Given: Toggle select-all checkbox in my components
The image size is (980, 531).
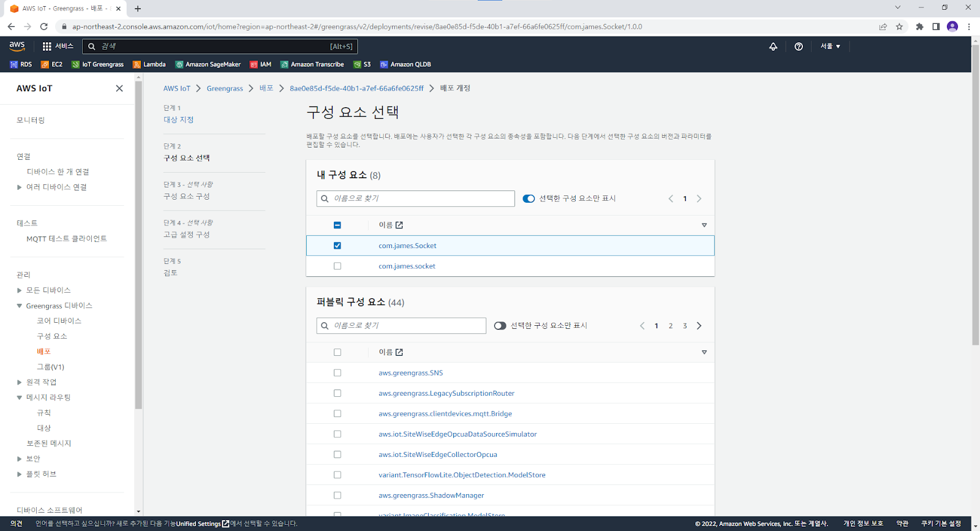Looking at the screenshot, I should 337,225.
